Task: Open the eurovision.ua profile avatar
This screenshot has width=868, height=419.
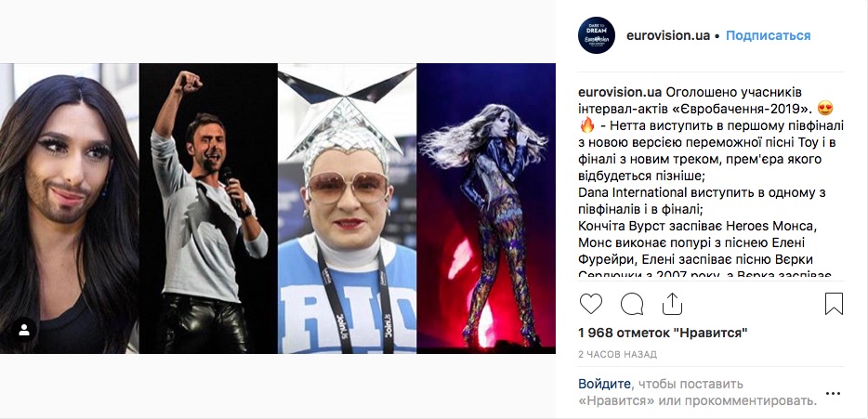Action: pos(597,35)
